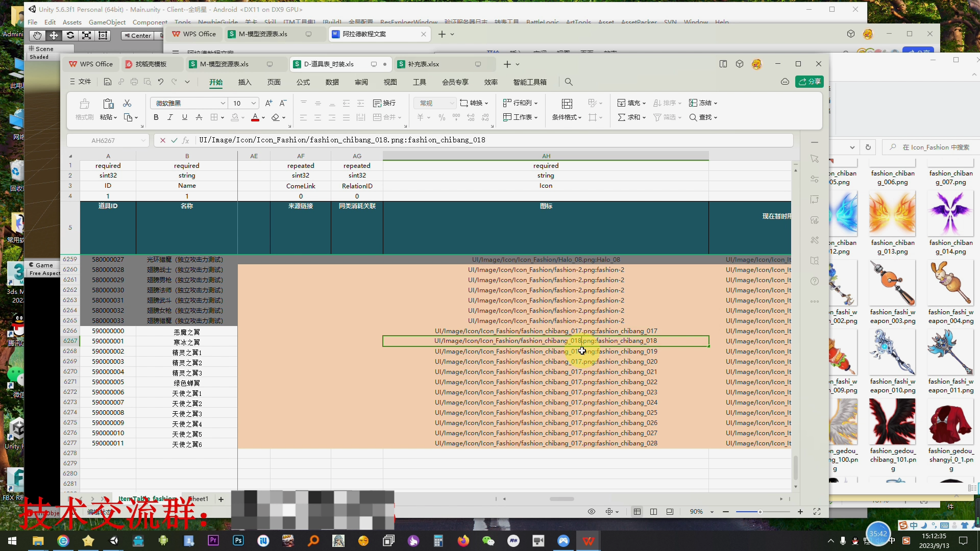This screenshot has height=551, width=980.
Task: Click the 分享 share button
Action: (810, 82)
